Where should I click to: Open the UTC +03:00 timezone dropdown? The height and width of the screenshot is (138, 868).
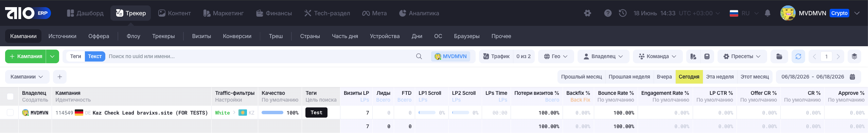pyautogui.click(x=699, y=13)
